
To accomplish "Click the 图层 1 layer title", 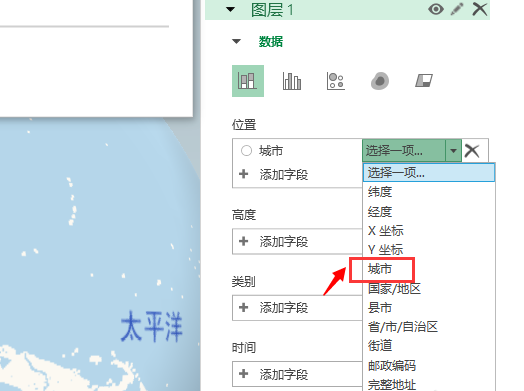I will pos(272,9).
